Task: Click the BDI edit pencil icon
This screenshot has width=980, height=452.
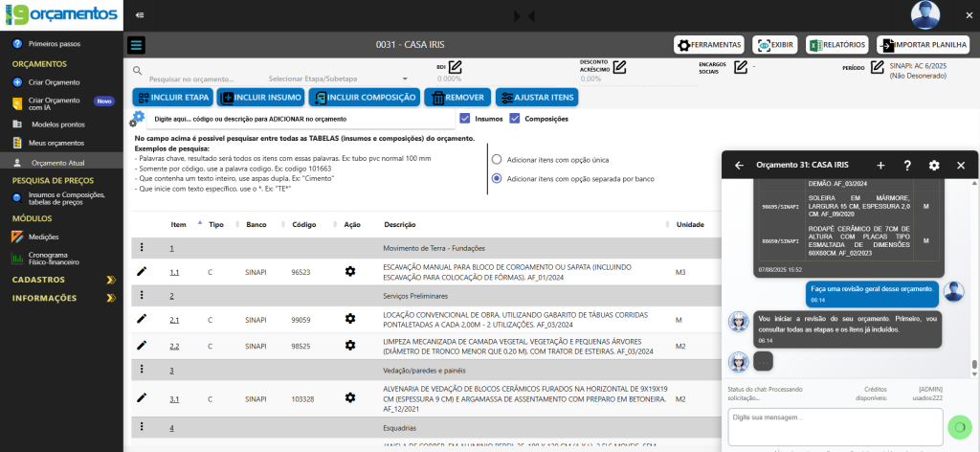Action: pyautogui.click(x=456, y=66)
